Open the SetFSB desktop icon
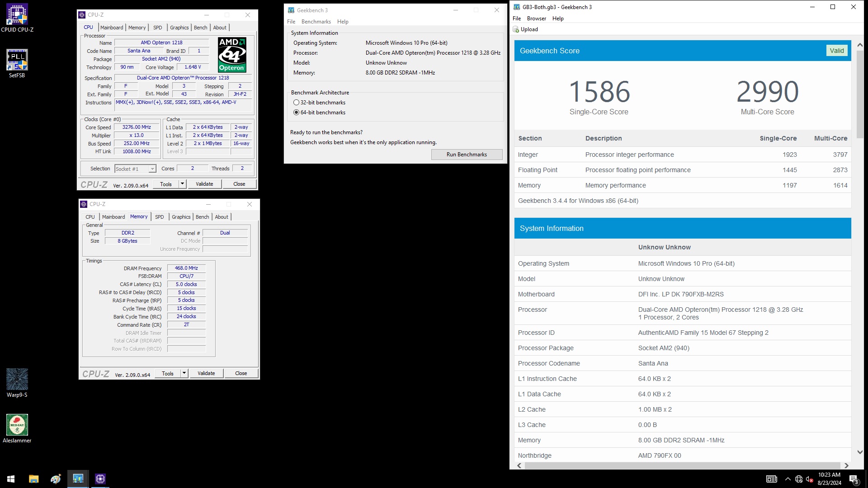Screen dimensions: 868x488 click(17, 64)
